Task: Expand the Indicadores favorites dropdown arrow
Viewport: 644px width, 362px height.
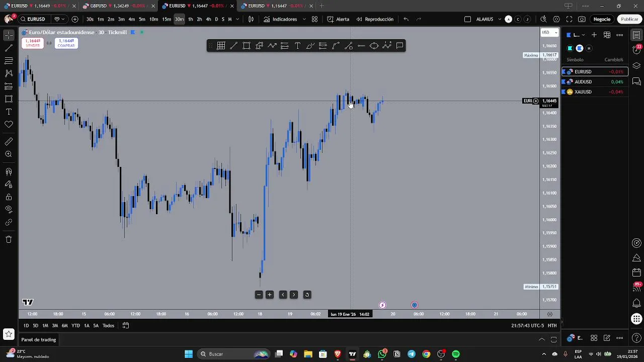Action: click(x=304, y=19)
